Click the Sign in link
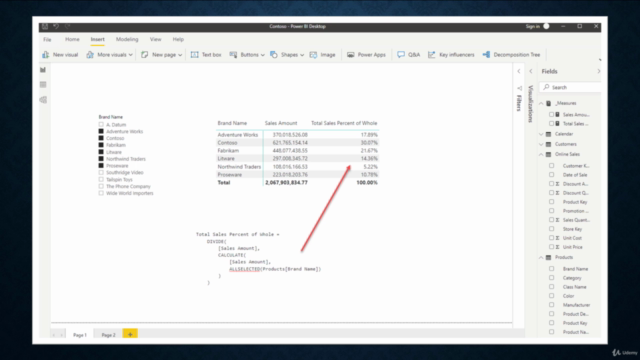The image size is (640, 360). 533,26
